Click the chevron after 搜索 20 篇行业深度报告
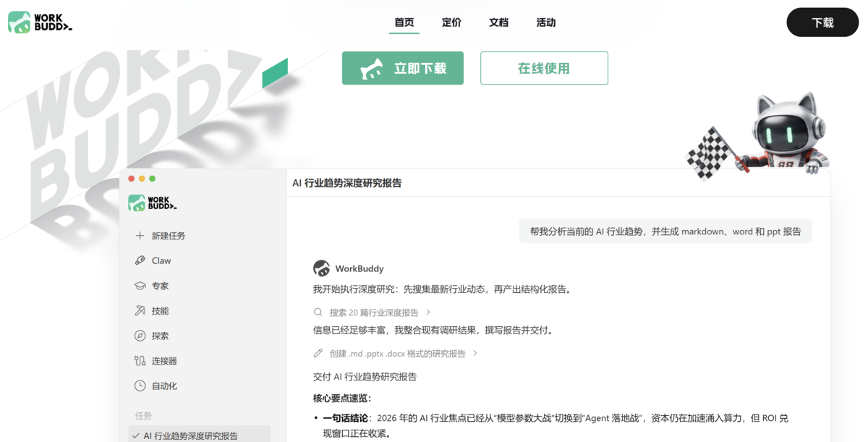The width and height of the screenshot is (868, 442). click(x=428, y=313)
